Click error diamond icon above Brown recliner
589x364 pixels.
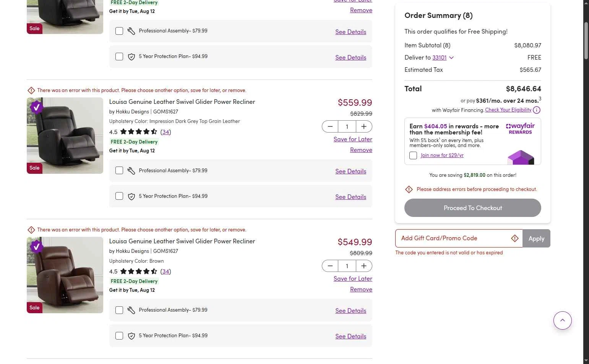coord(31,230)
